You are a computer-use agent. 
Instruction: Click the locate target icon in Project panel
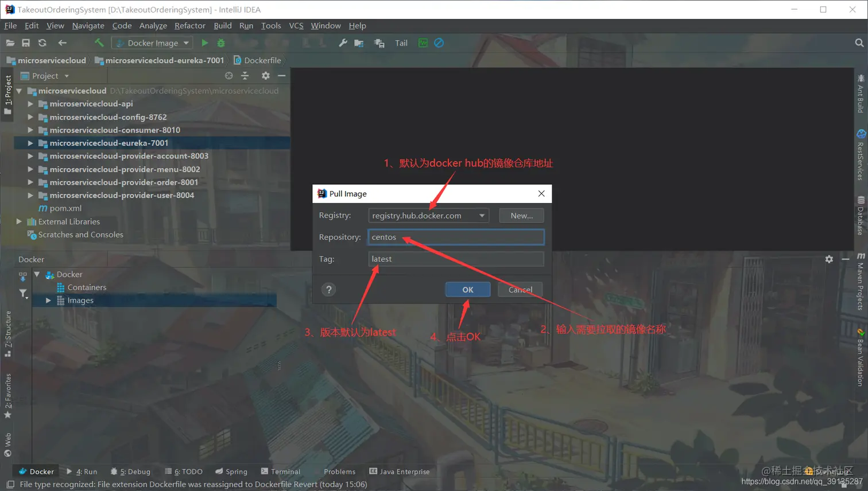(x=229, y=76)
